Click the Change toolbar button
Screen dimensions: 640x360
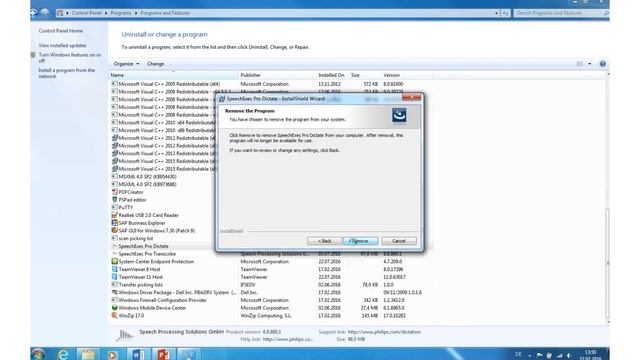[155, 64]
